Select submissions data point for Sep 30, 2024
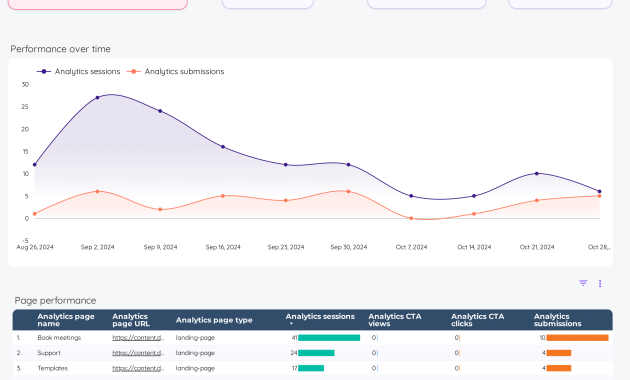 click(x=348, y=192)
